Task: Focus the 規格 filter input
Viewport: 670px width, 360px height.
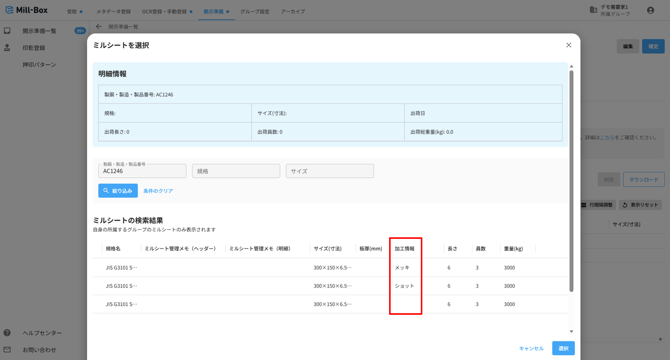Action: (x=236, y=171)
